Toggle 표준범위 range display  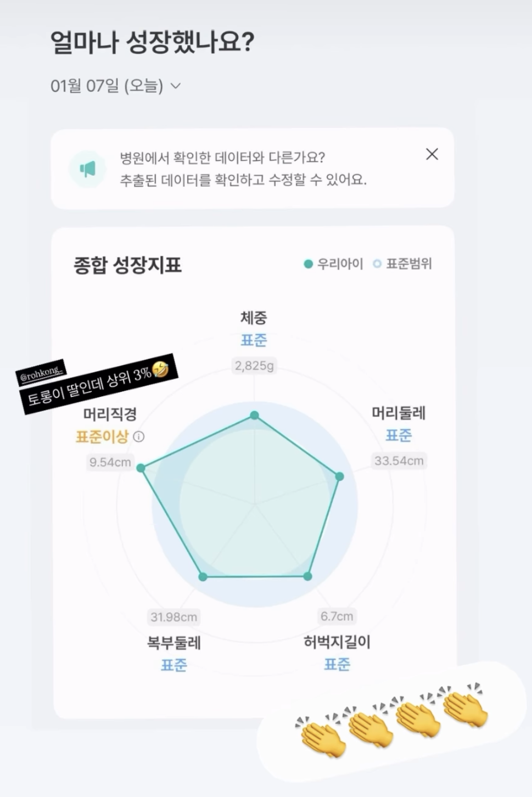click(x=404, y=263)
